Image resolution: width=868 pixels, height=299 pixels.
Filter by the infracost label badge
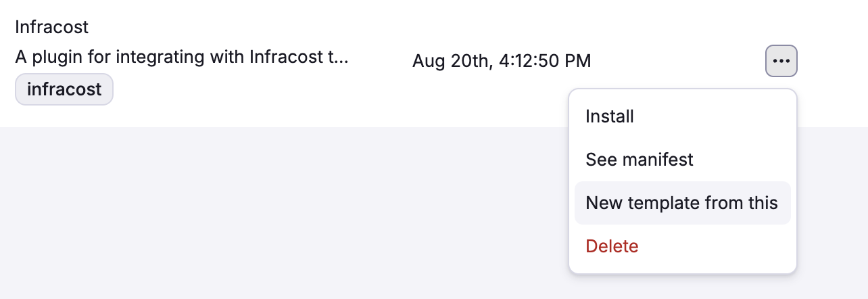point(64,89)
